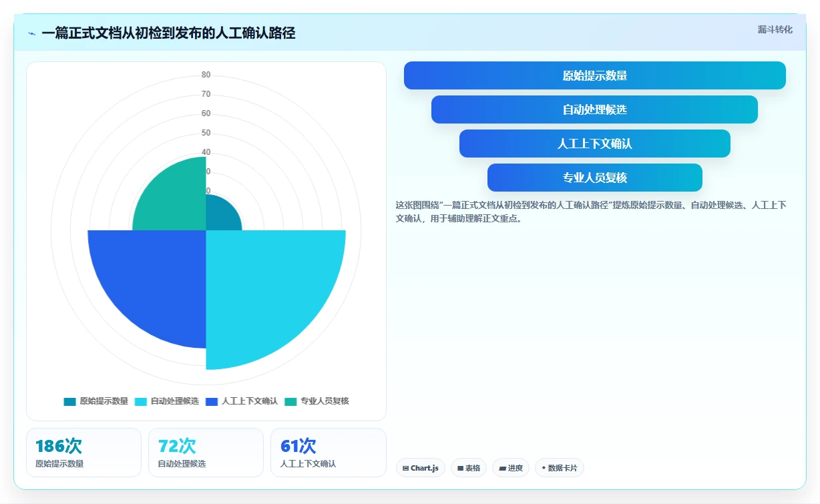Open the 61次 人工上下文确认 stat card

[329, 453]
